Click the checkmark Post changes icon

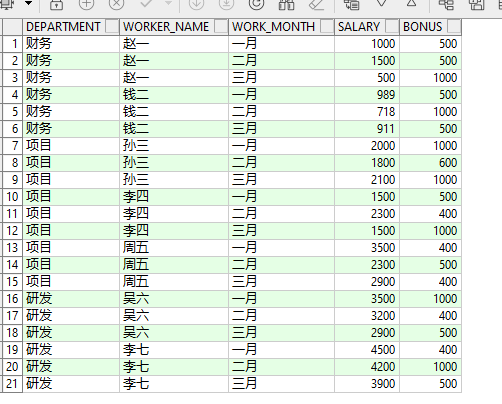(146, 4)
